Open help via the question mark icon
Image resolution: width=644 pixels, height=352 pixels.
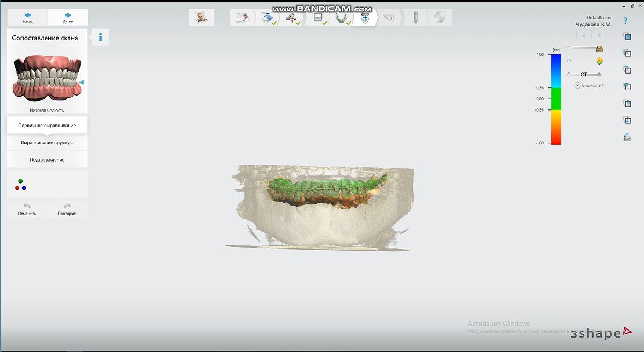click(625, 21)
